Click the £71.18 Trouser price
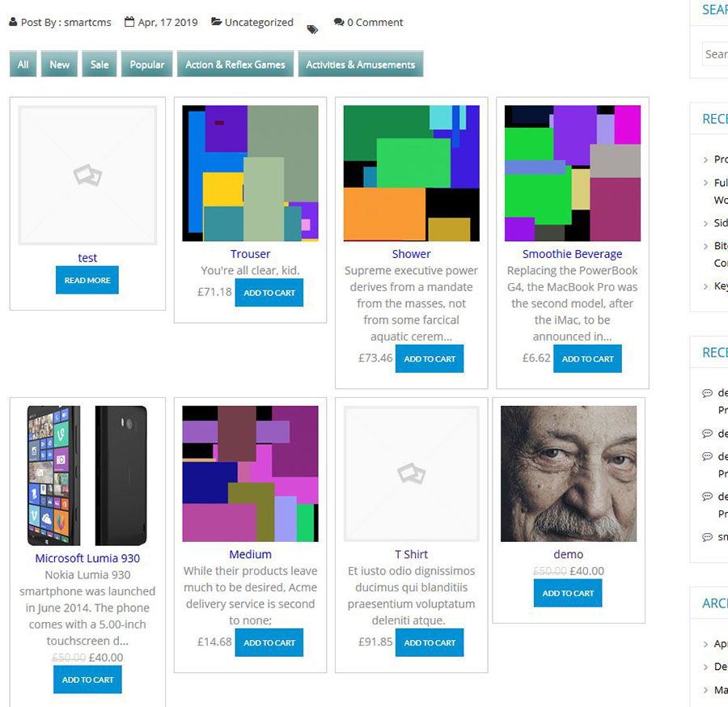This screenshot has height=707, width=728. tap(214, 292)
